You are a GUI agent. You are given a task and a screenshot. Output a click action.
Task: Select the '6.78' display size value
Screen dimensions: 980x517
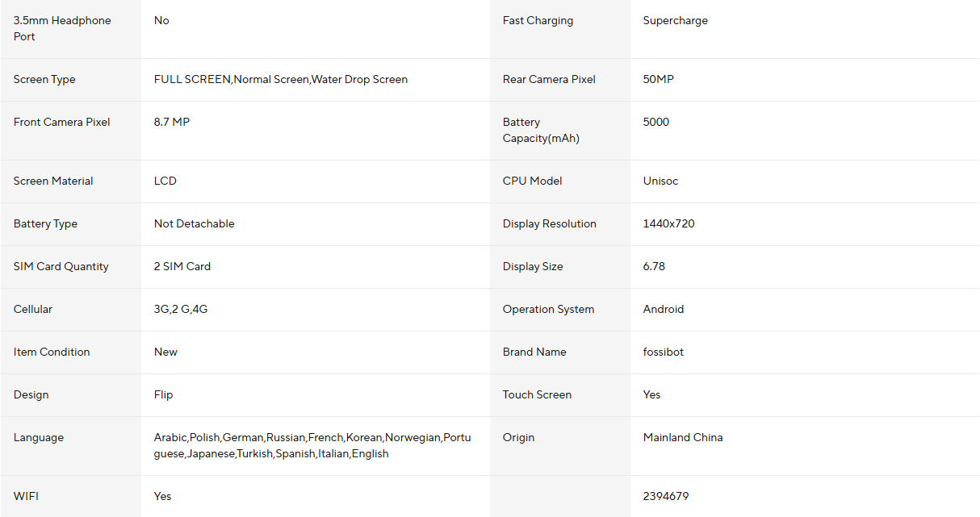(x=654, y=266)
